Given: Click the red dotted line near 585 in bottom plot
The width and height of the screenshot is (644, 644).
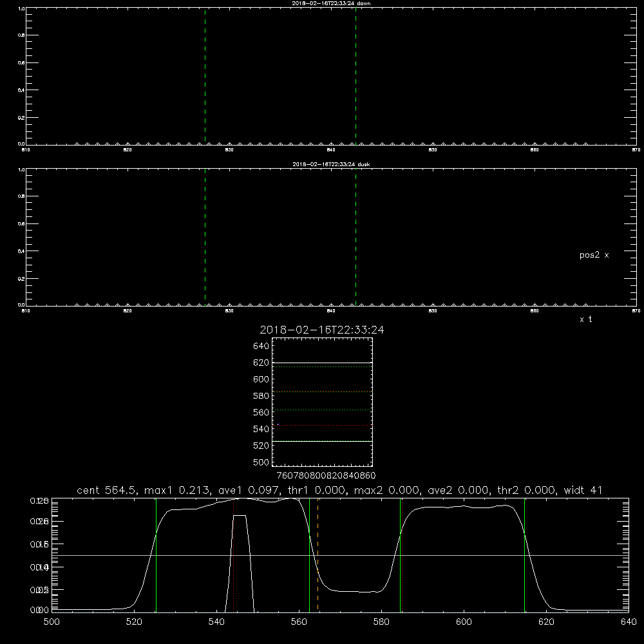Looking at the screenshot, I should coord(402,554).
